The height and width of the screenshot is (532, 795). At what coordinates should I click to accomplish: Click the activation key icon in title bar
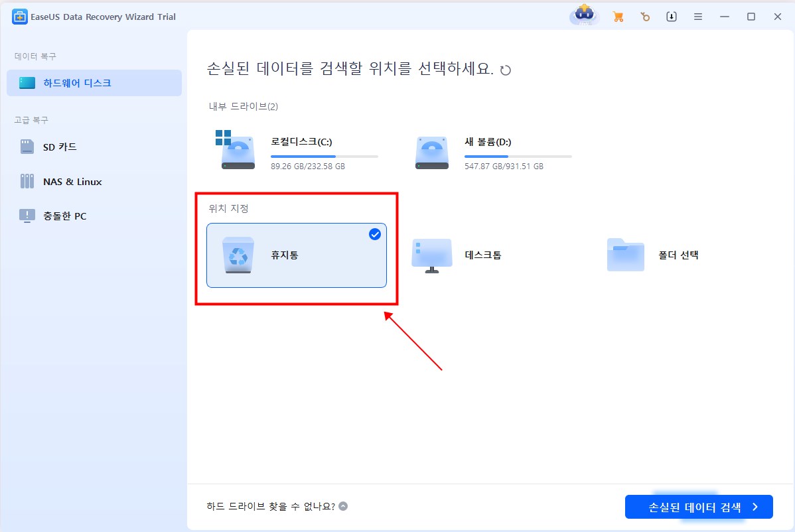pos(645,17)
